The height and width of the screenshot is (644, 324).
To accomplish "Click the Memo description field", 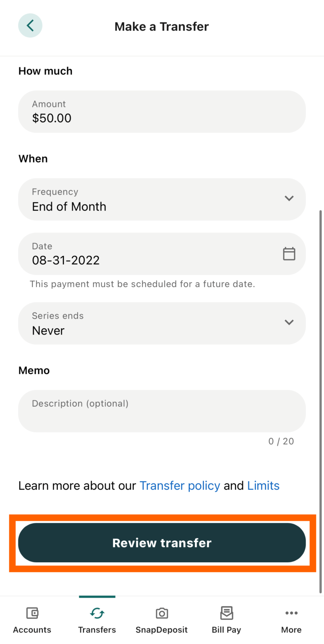I will tap(162, 411).
